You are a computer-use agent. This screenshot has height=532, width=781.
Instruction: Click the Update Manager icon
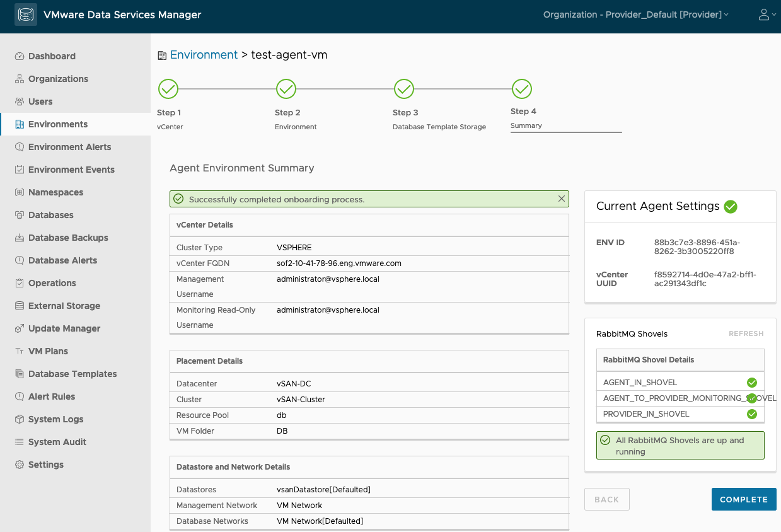point(20,328)
